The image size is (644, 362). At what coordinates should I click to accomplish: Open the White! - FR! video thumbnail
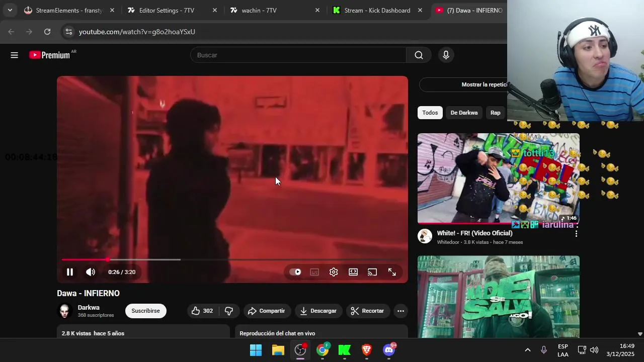499,178
